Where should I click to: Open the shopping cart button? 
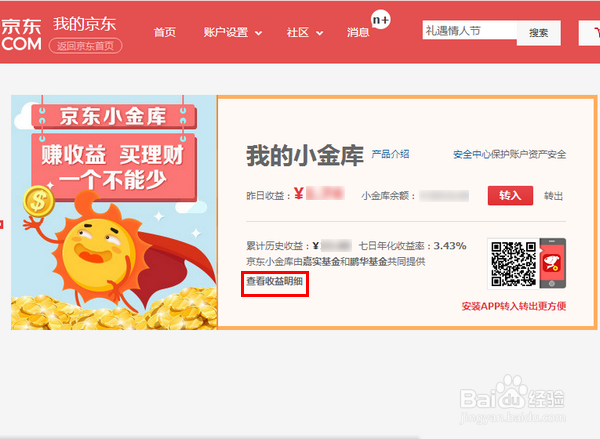click(590, 33)
